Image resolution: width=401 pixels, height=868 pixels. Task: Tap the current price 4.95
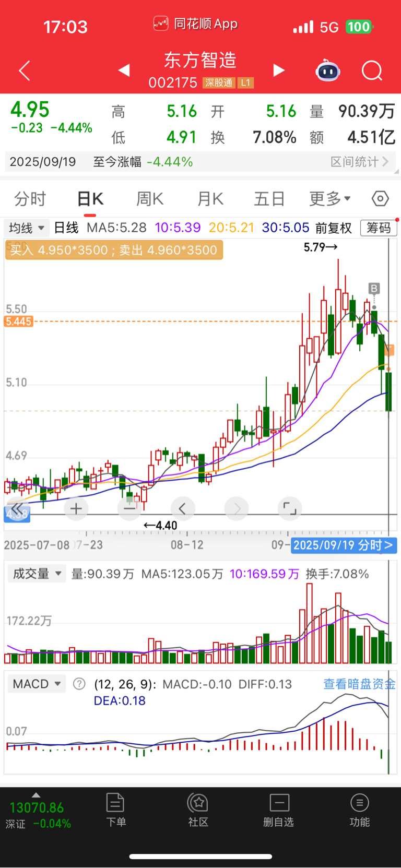(x=30, y=110)
